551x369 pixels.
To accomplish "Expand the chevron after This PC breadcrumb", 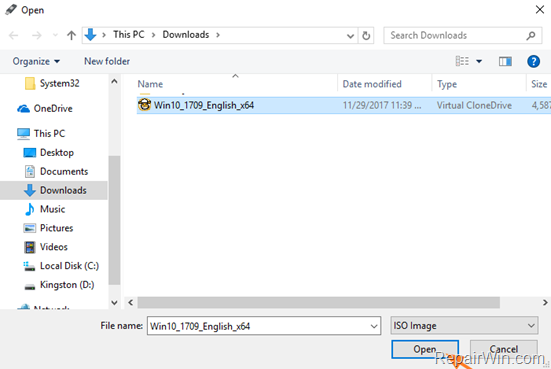I will pos(154,35).
